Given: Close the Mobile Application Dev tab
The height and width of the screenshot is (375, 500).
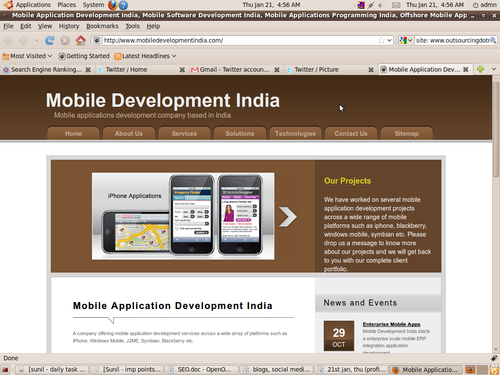Looking at the screenshot, I should tap(466, 69).
